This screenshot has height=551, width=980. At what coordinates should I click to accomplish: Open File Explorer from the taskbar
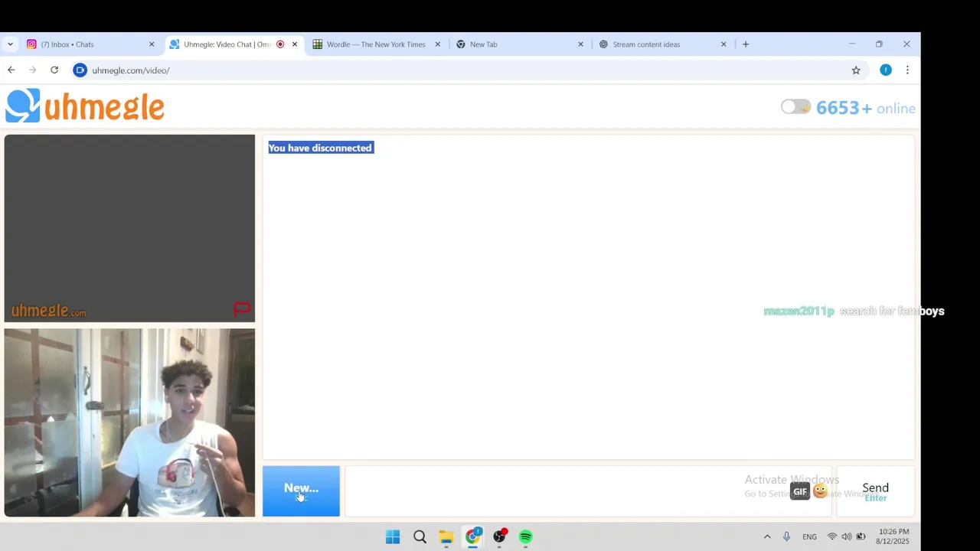[446, 537]
